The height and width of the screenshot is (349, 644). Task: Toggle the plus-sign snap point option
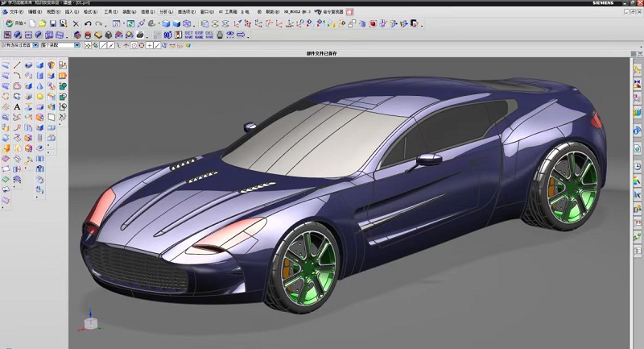(150, 46)
